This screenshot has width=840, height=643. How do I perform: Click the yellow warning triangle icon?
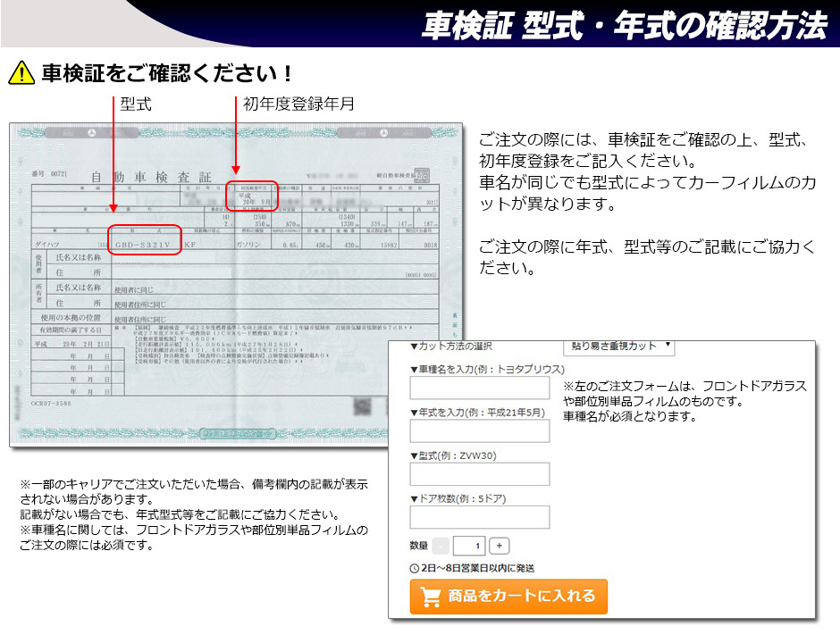pyautogui.click(x=21, y=72)
